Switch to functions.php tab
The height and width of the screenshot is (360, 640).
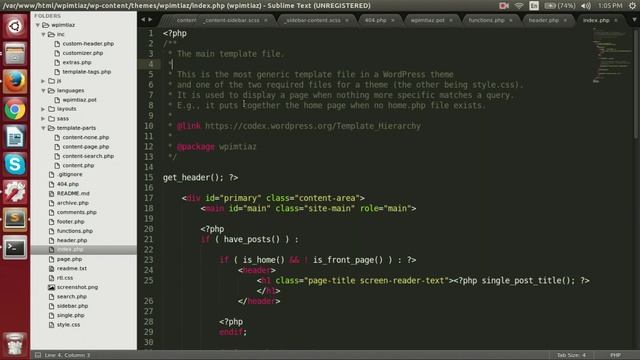click(x=486, y=20)
